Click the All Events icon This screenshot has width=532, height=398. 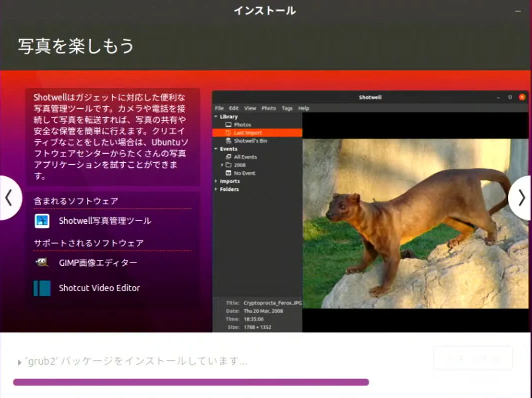pos(228,157)
